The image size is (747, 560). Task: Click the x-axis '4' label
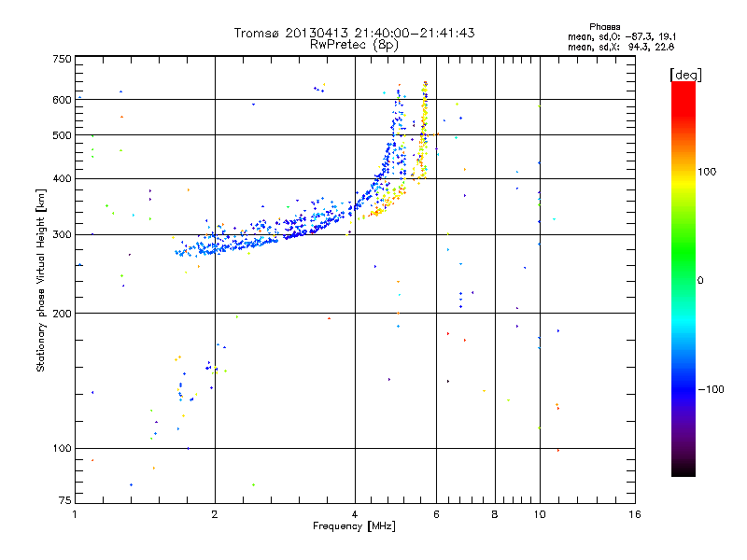(x=355, y=514)
